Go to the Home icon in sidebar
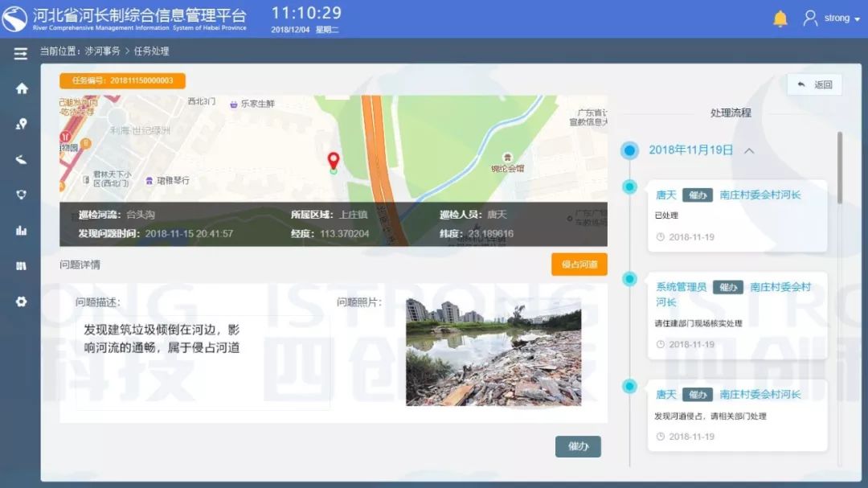Image resolution: width=868 pixels, height=488 pixels. [22, 88]
